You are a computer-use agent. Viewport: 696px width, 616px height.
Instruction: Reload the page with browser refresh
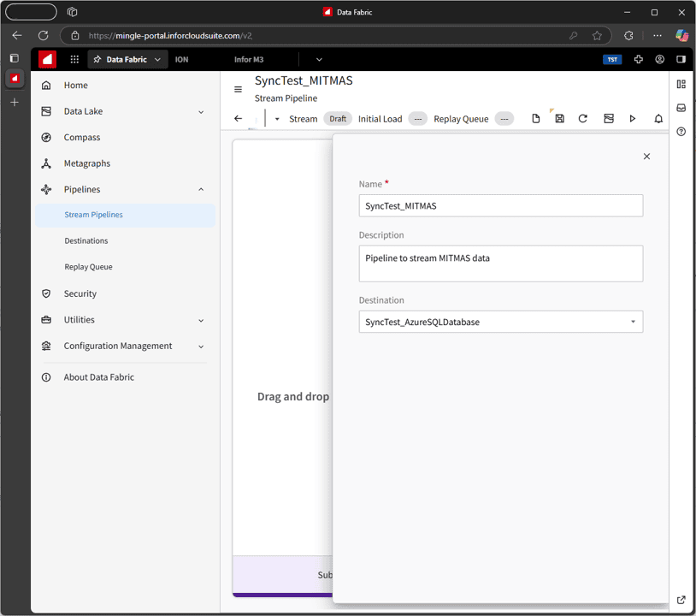(43, 36)
